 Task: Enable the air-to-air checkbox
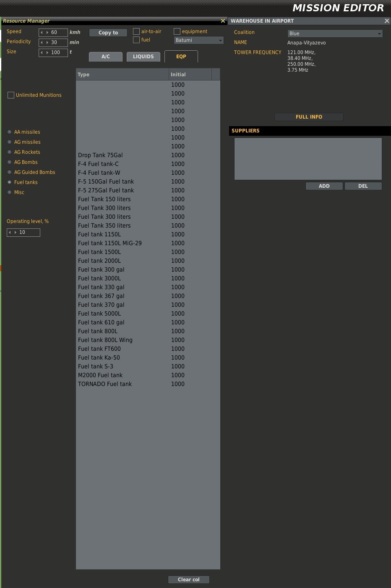coord(136,31)
